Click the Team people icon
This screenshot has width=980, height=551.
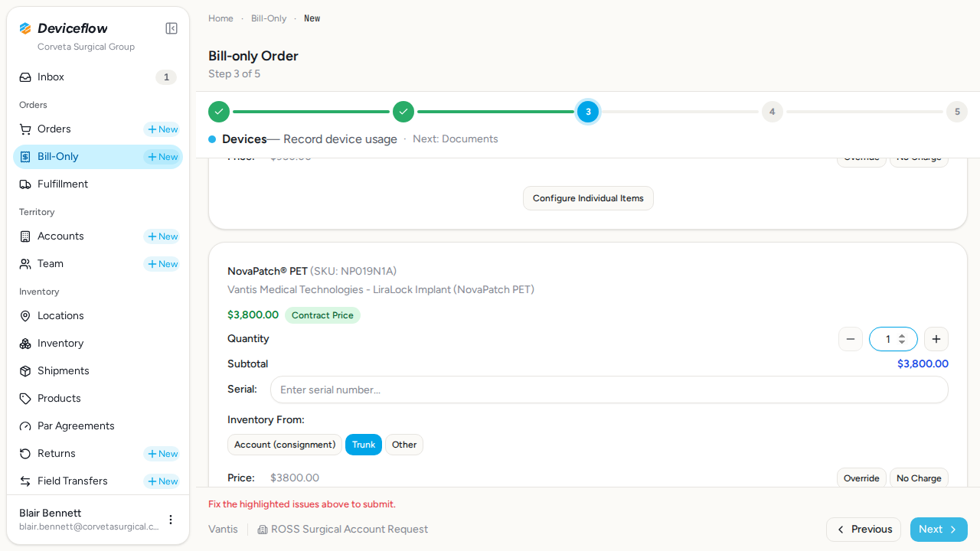(x=25, y=264)
